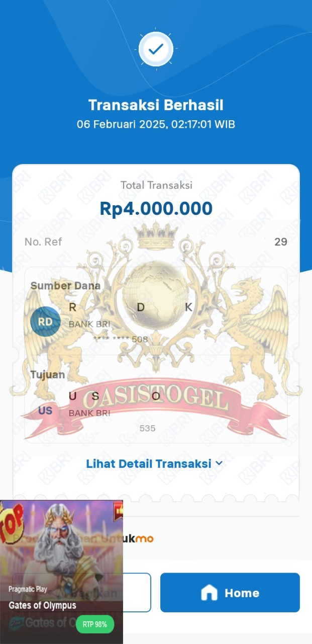Image resolution: width=312 pixels, height=644 pixels.
Task: Expand the chevron beside Lihat Detail Transaksi
Action: point(219,463)
